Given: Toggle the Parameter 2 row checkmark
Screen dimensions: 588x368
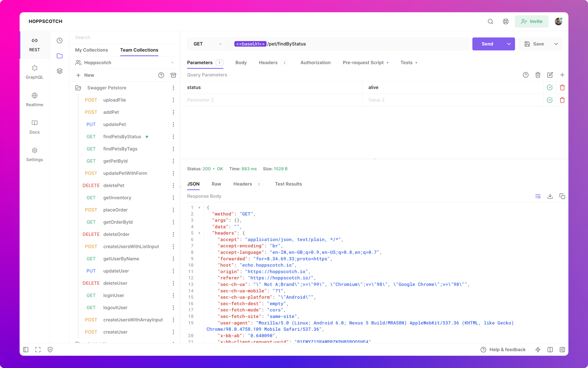Looking at the screenshot, I should 550,100.
